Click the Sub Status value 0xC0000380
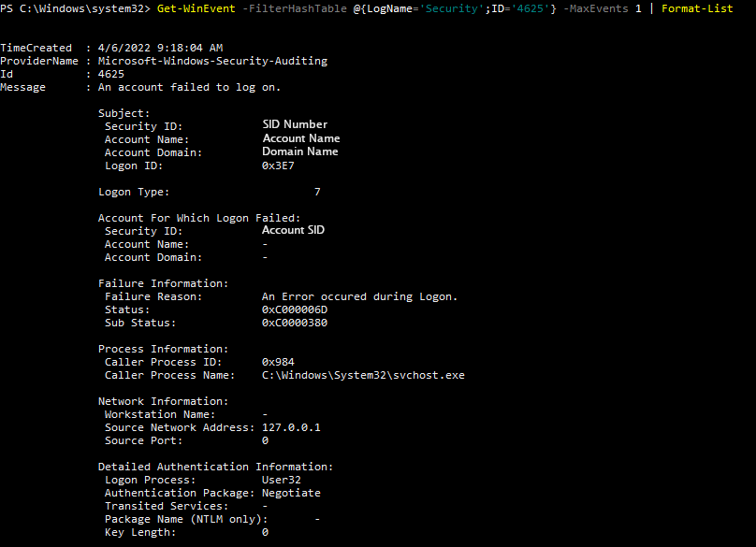756x547 pixels. click(x=295, y=323)
